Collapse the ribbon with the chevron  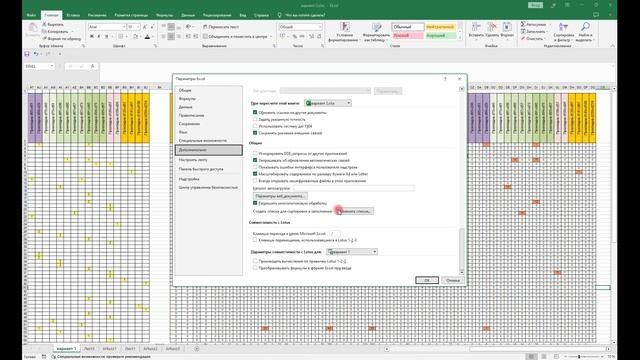pyautogui.click(x=612, y=46)
